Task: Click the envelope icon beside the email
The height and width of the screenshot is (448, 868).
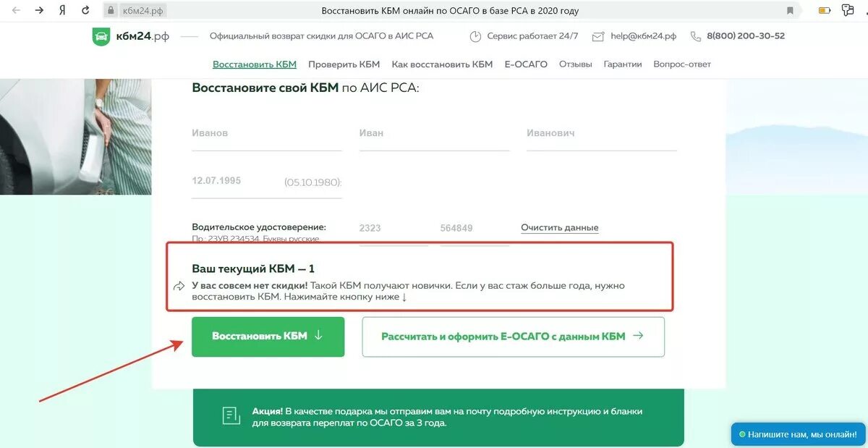Action: pyautogui.click(x=598, y=36)
